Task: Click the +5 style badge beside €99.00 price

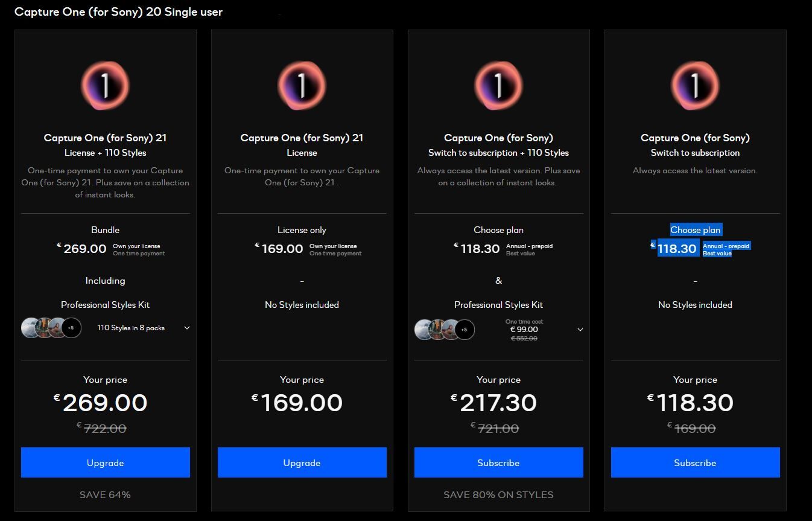Action: pyautogui.click(x=465, y=330)
